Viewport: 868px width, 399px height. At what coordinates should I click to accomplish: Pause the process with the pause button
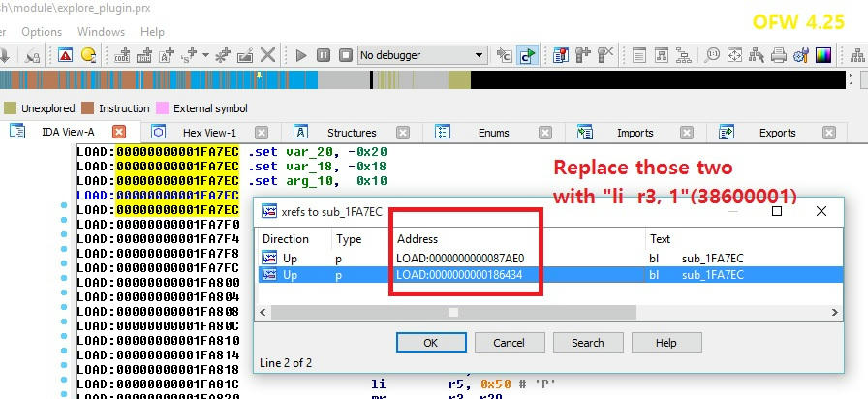tap(324, 55)
